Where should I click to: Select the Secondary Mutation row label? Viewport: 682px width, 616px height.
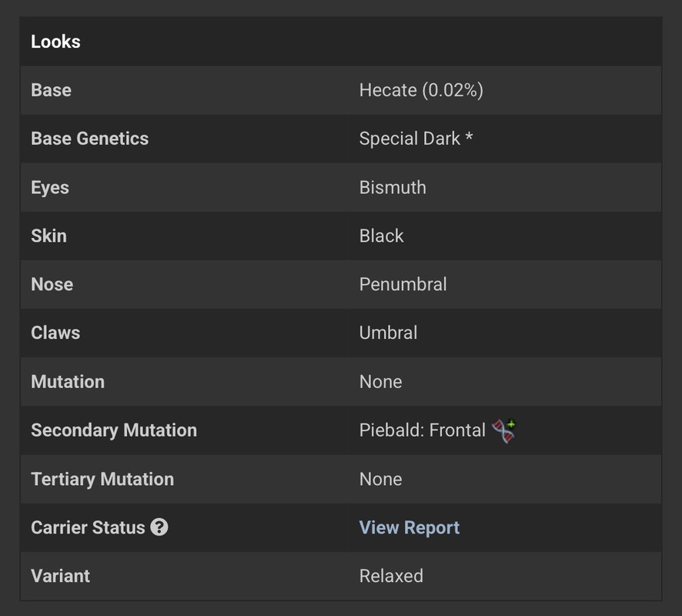tap(114, 430)
